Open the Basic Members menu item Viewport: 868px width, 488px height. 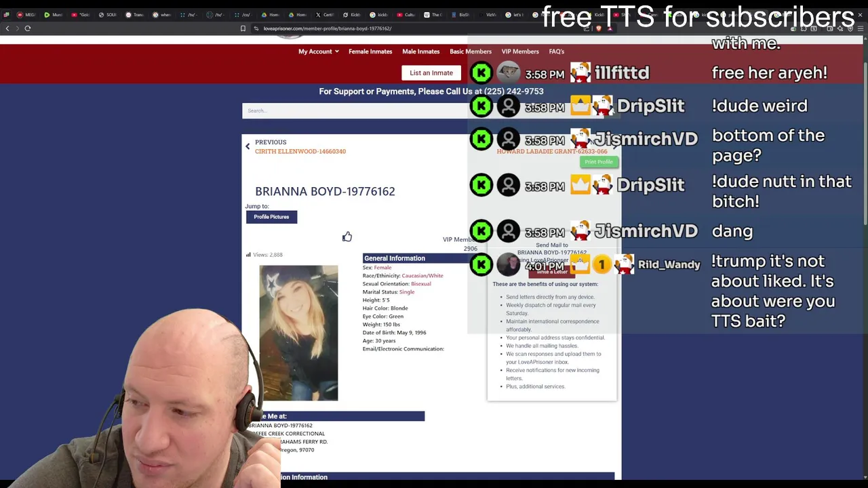tap(471, 52)
